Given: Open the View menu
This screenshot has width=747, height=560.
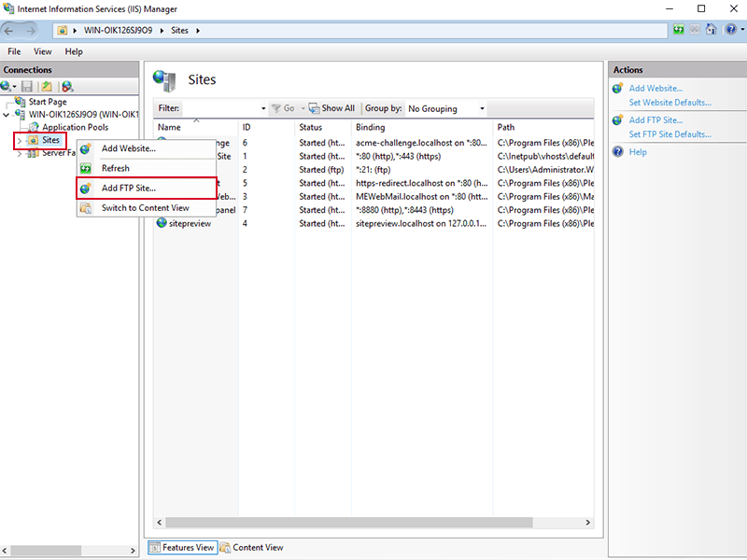Looking at the screenshot, I should pyautogui.click(x=42, y=51).
